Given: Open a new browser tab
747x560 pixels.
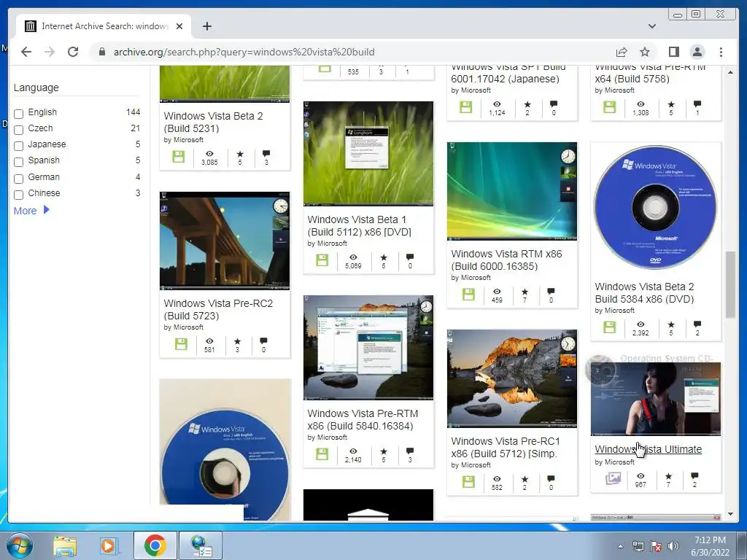Looking at the screenshot, I should coord(206,26).
